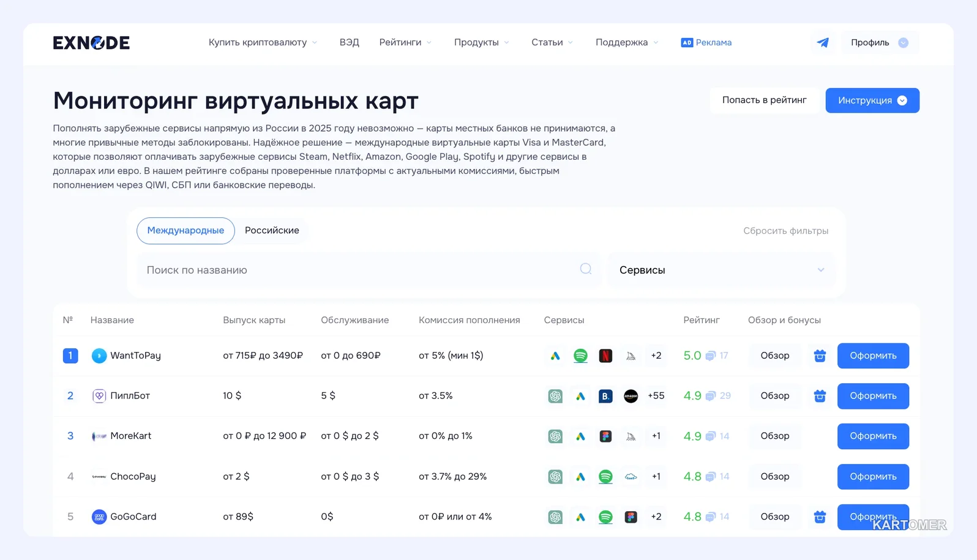Click the EXNODE logo
Viewport: 977px width, 560px height.
click(91, 43)
